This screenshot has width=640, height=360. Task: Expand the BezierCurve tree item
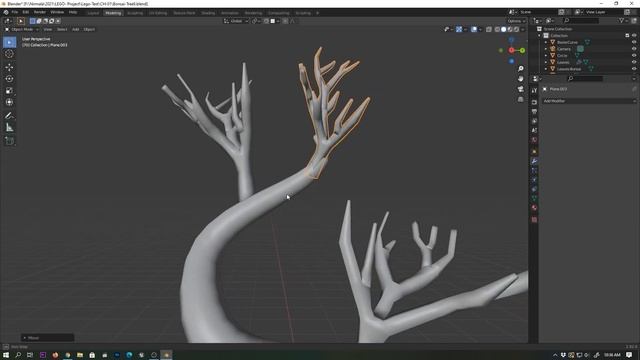point(546,42)
